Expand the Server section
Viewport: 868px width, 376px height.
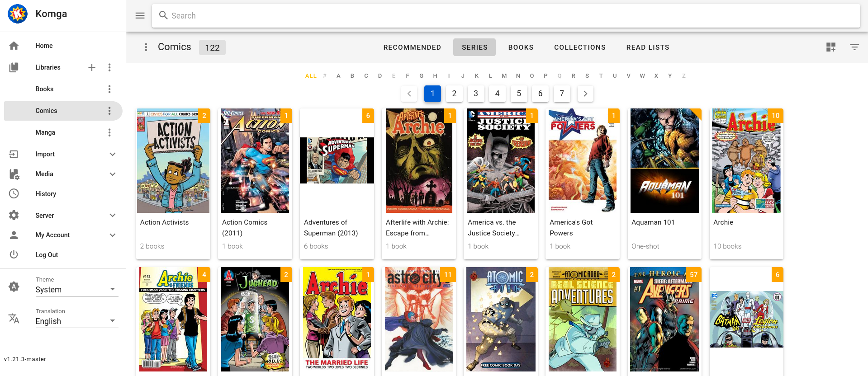pos(113,216)
